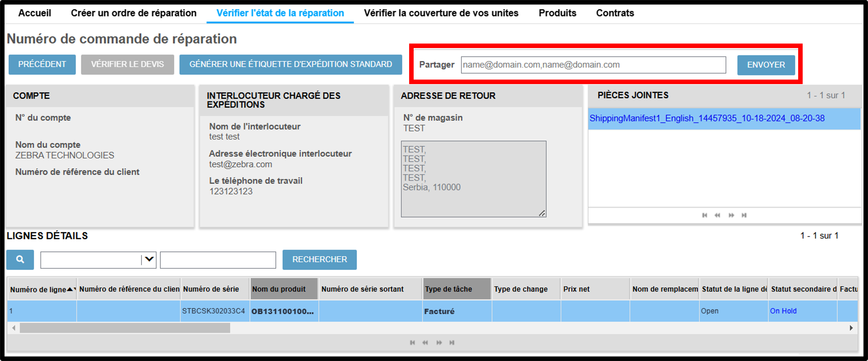The width and height of the screenshot is (868, 361).
Task: Go to next page in Pièces Jointes pager
Action: (731, 215)
